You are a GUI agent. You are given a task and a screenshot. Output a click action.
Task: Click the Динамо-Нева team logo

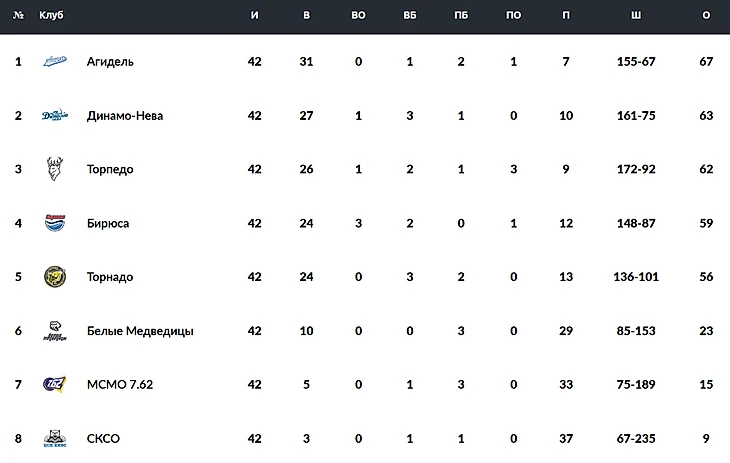[x=54, y=116]
